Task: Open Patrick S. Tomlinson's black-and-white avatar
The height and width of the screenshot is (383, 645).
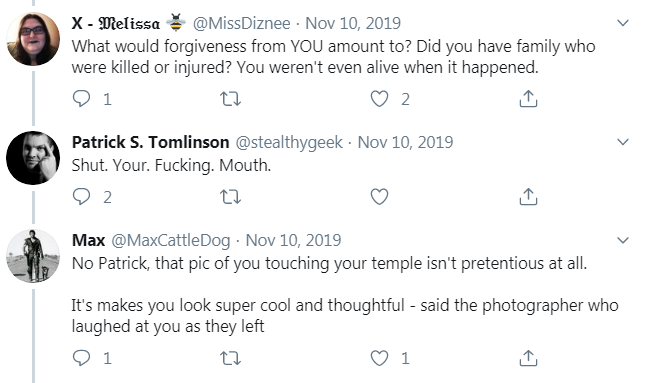Action: 33,158
